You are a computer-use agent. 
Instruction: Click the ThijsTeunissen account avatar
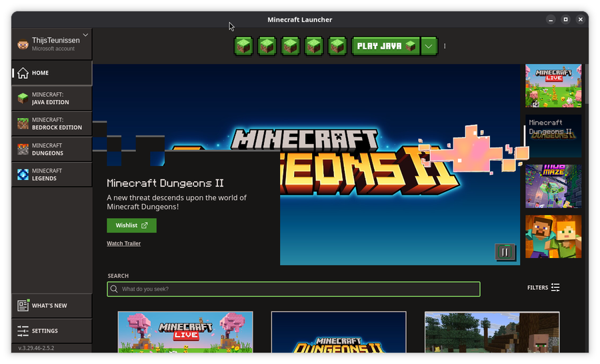(x=23, y=45)
